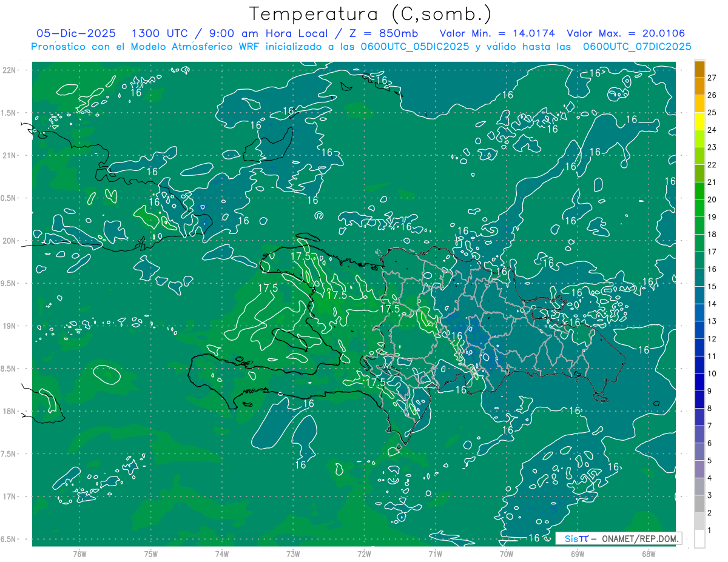Click the 73W longitude axis label
Viewport: 728px width, 562px height.
pyautogui.click(x=293, y=554)
